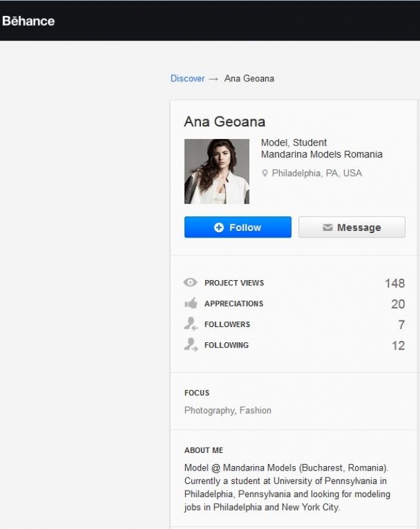The width and height of the screenshot is (420, 529).
Task: Select the Photography focus tag
Action: pyautogui.click(x=209, y=410)
